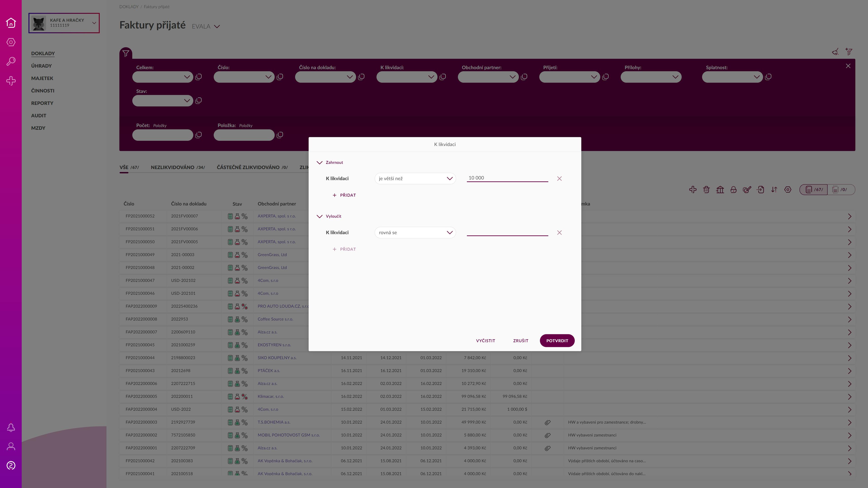
Task: Click the search magnifier sidebar icon
Action: point(11,61)
